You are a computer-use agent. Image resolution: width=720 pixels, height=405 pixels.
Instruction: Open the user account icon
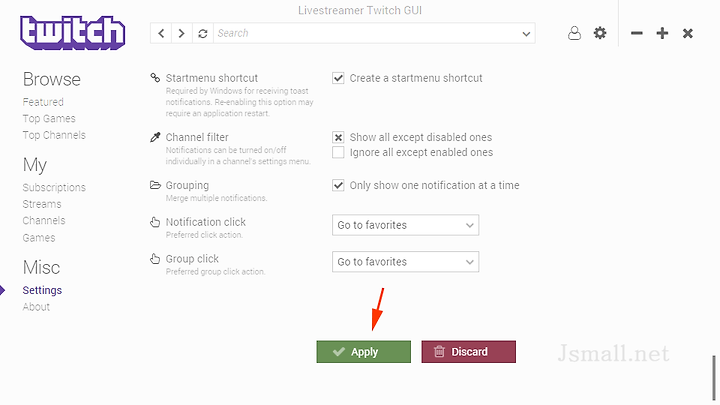[x=574, y=33]
